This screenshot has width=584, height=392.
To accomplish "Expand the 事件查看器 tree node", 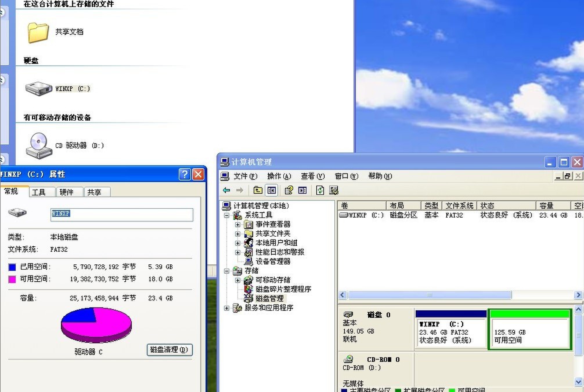I will 238,224.
